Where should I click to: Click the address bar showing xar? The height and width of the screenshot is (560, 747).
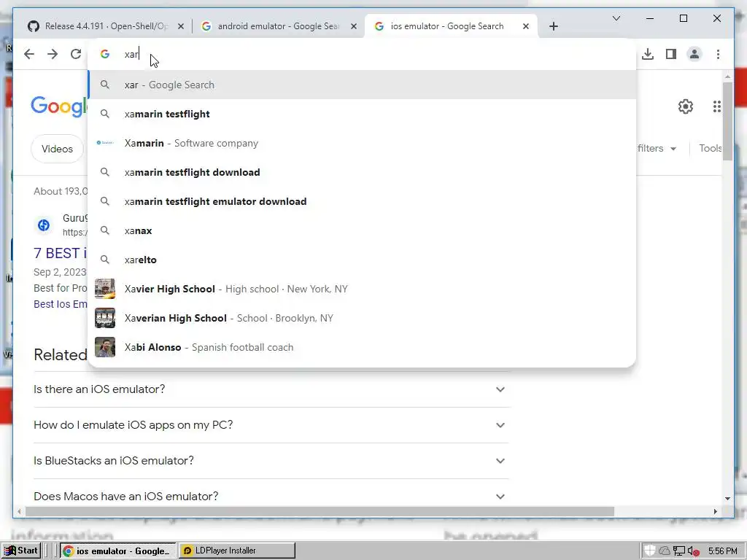click(362, 54)
